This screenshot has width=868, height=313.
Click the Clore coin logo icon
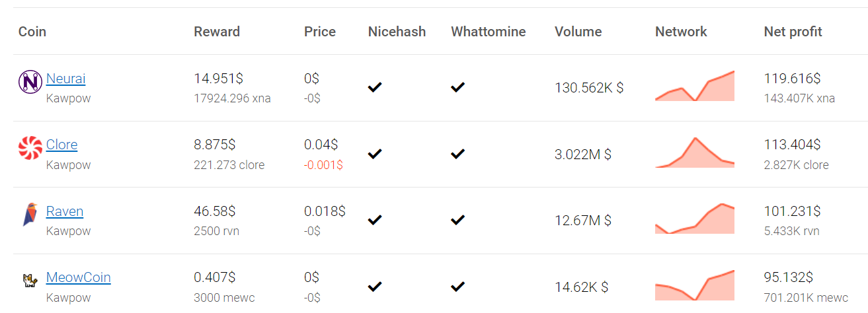pos(30,148)
